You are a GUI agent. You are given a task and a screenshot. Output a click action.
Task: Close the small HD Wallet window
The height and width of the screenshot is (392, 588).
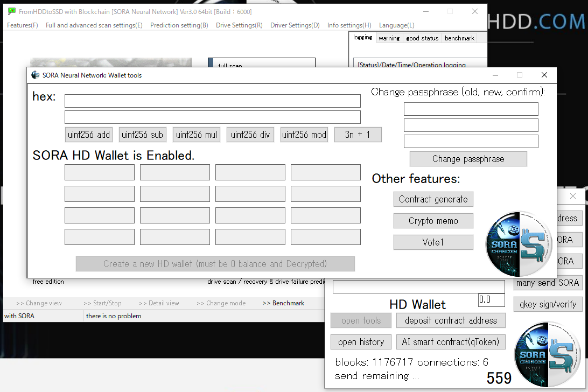coord(572,196)
